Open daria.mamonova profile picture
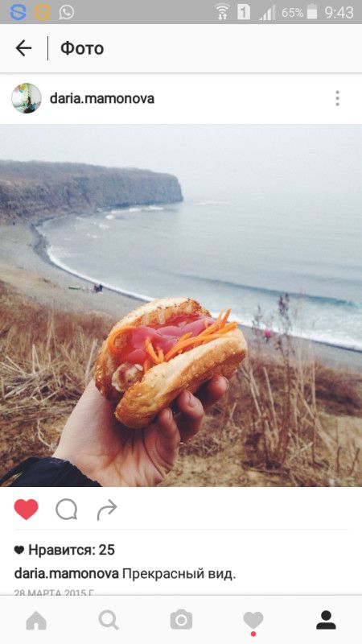Screen dimensions: 362x644 click(27, 98)
